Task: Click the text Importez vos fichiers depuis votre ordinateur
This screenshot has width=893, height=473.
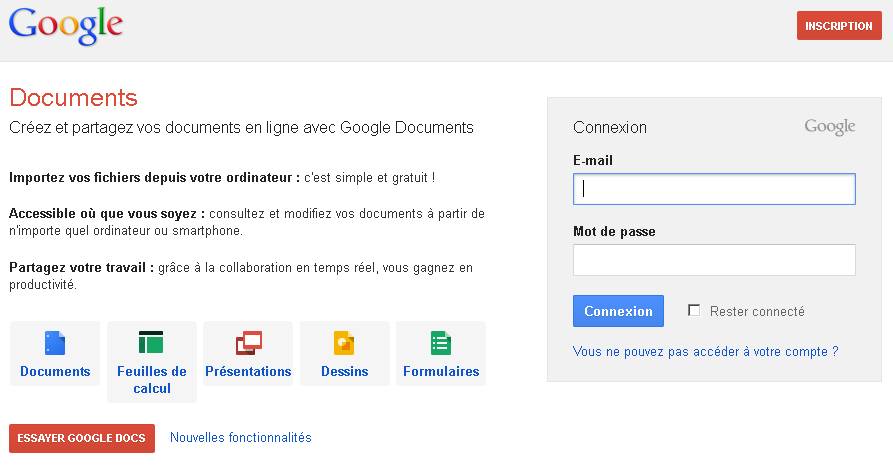Action: (x=154, y=178)
